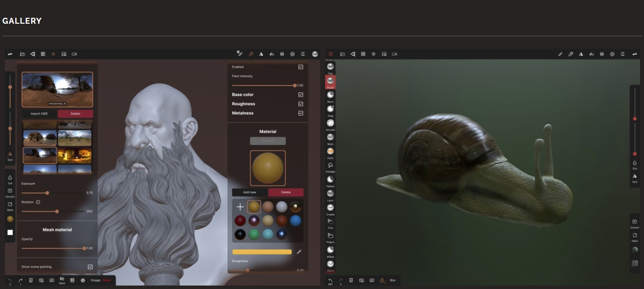The image size is (644, 289).
Task: Select the blue material sphere swatch
Action: click(295, 220)
